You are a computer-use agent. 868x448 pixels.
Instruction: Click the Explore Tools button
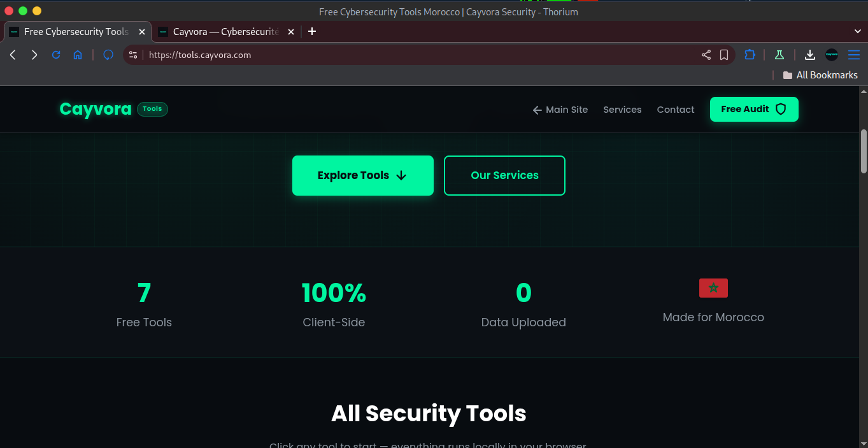click(x=363, y=175)
